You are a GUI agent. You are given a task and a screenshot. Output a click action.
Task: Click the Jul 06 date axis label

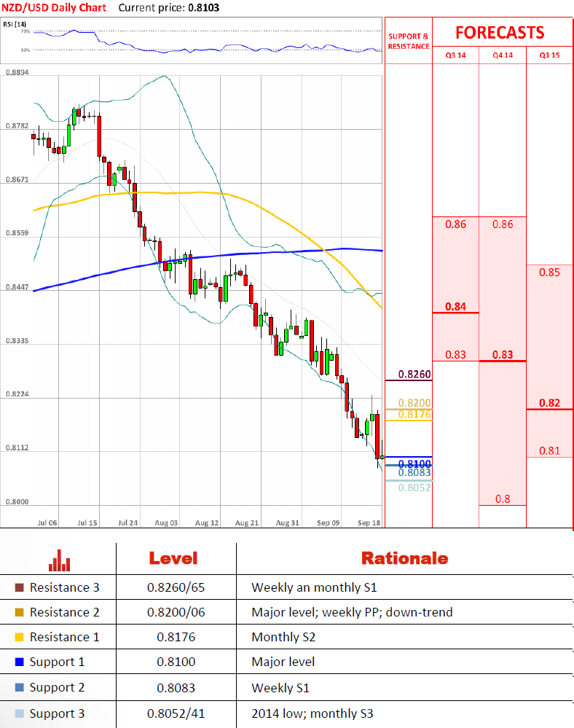(47, 522)
